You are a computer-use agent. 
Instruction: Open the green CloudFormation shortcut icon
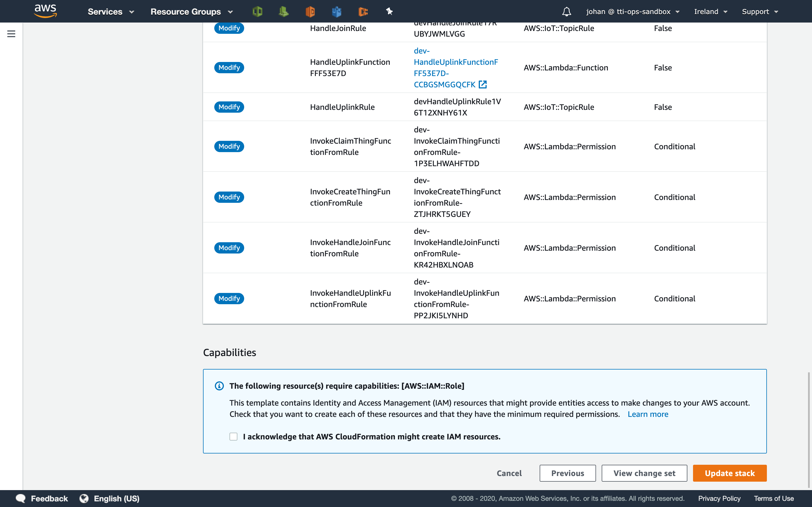[x=257, y=12]
